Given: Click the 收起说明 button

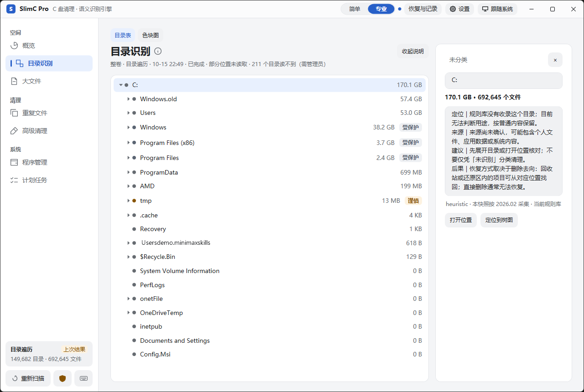Looking at the screenshot, I should coord(412,52).
